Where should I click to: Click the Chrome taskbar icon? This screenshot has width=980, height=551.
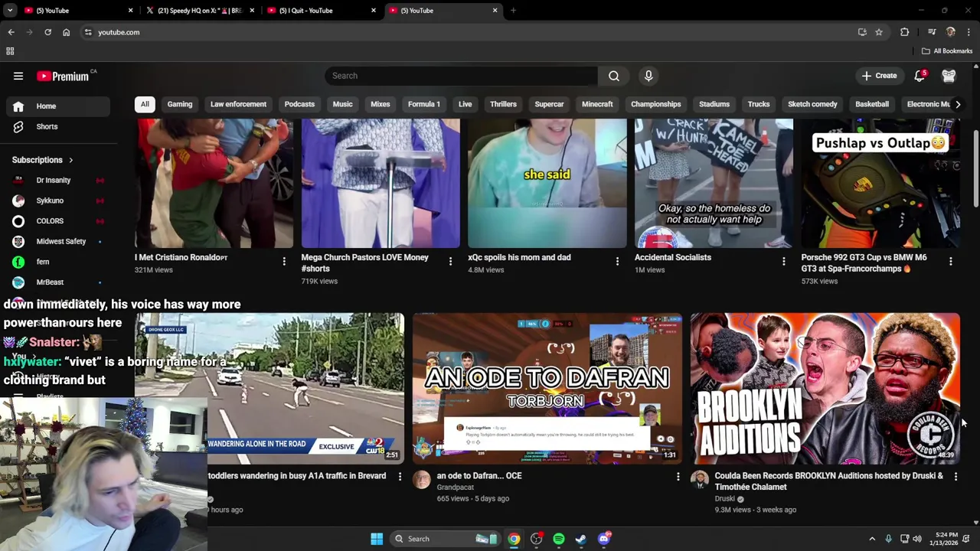(x=514, y=539)
